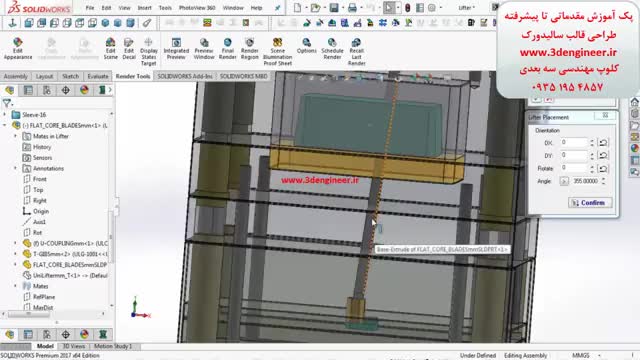Viewport: 640px width, 360px height.
Task: Expand the Mates in Lifter folder
Action: click(16, 136)
